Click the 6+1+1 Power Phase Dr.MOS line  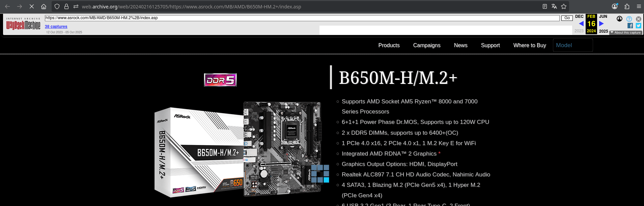pos(415,122)
